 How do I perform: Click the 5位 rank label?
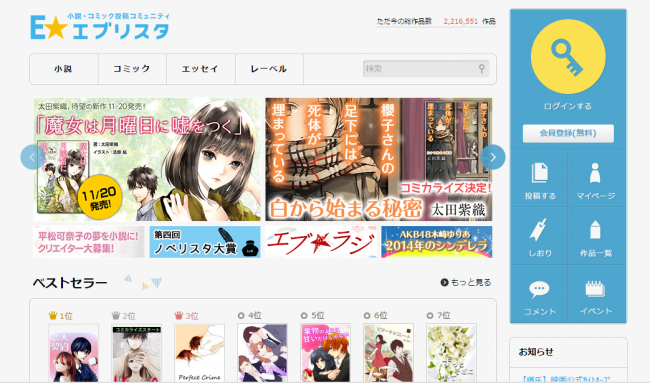pos(317,316)
